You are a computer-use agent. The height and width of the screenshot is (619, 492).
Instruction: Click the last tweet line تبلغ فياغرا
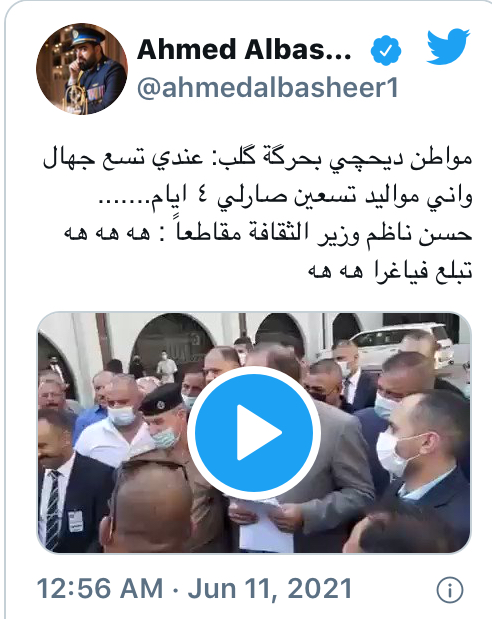[390, 271]
